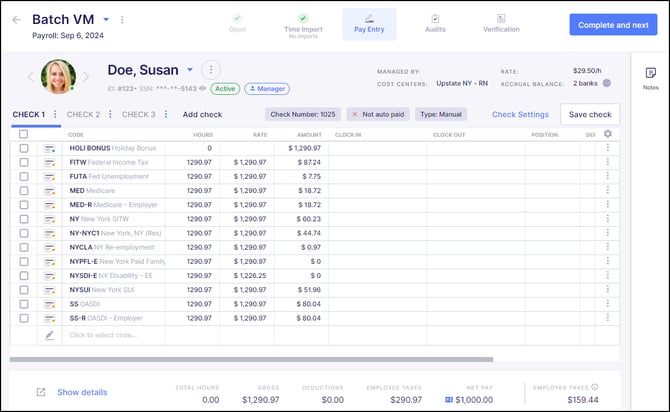Click the 'Click to select code...' field
Viewport: 670px width, 412px height.
click(x=113, y=335)
